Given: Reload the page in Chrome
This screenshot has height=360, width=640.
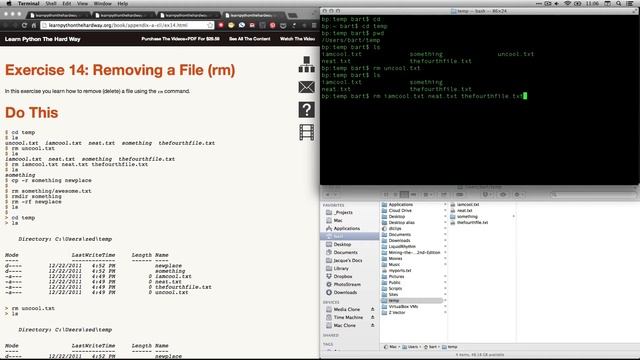Looking at the screenshot, I should coord(24,25).
